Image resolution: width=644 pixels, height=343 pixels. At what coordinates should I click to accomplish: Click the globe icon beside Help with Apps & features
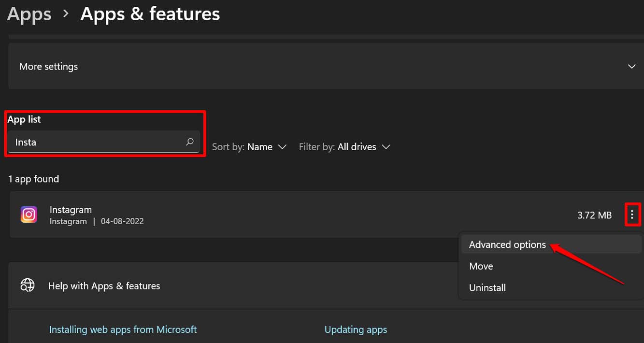coord(27,286)
